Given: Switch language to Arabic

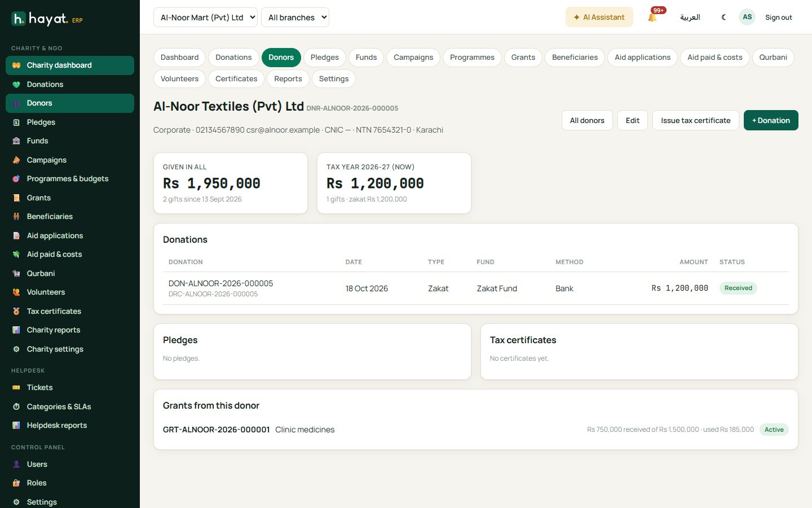Looking at the screenshot, I should (690, 17).
